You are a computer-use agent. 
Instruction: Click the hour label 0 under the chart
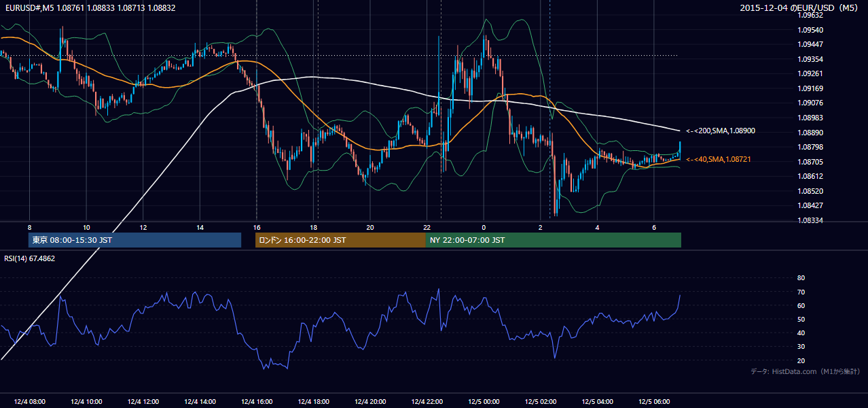(x=483, y=226)
